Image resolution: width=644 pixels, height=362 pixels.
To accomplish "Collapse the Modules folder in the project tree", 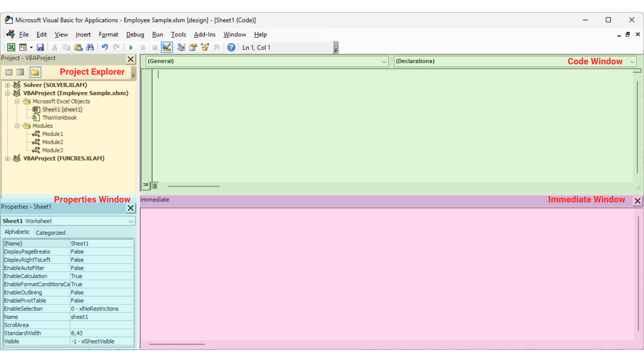I will pos(17,126).
